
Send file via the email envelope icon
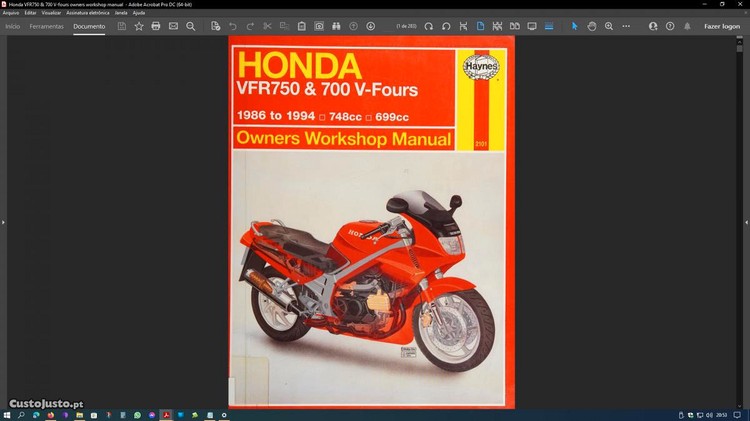[173, 26]
